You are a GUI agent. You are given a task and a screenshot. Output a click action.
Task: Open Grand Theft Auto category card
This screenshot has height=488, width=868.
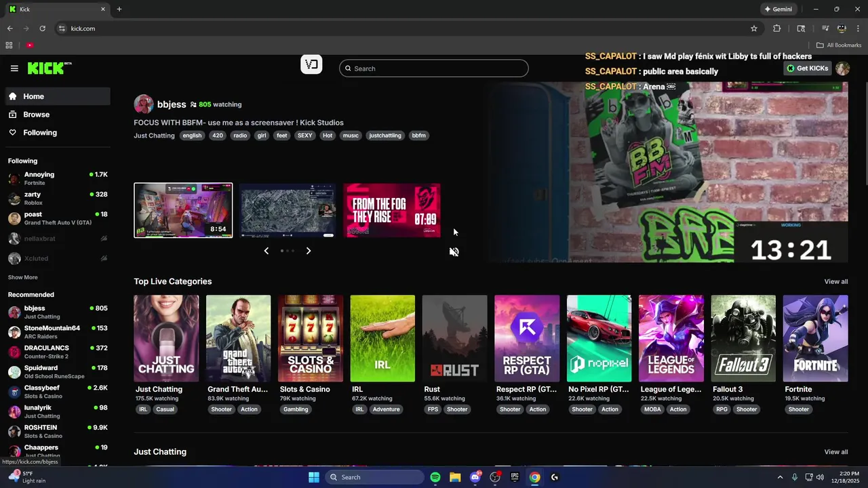[238, 338]
